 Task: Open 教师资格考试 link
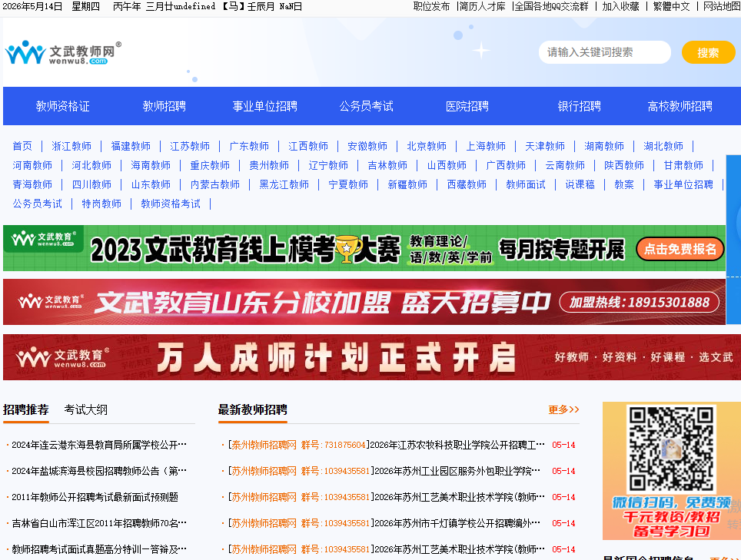click(170, 204)
